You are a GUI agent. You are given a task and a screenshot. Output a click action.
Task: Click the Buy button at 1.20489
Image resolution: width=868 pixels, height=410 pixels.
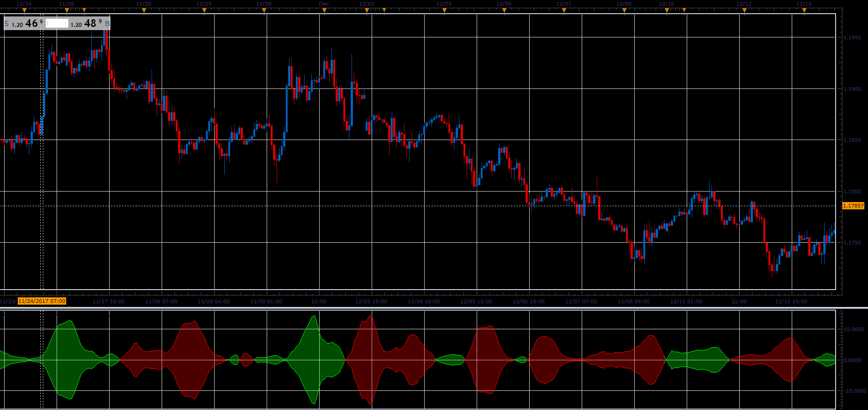pos(90,23)
